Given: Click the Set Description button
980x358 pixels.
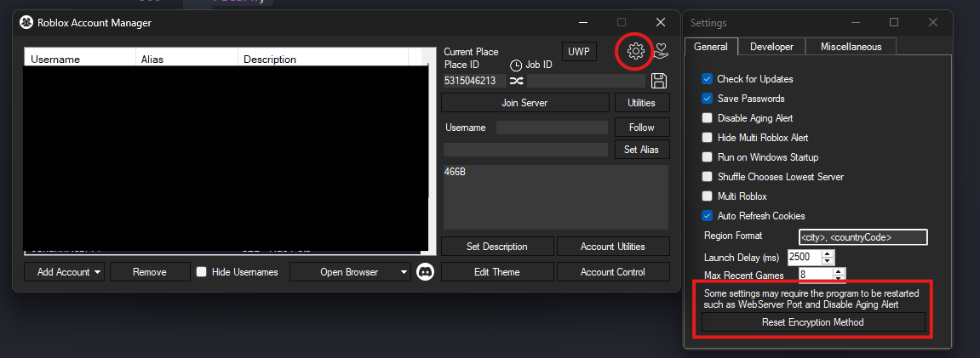Looking at the screenshot, I should (x=497, y=247).
